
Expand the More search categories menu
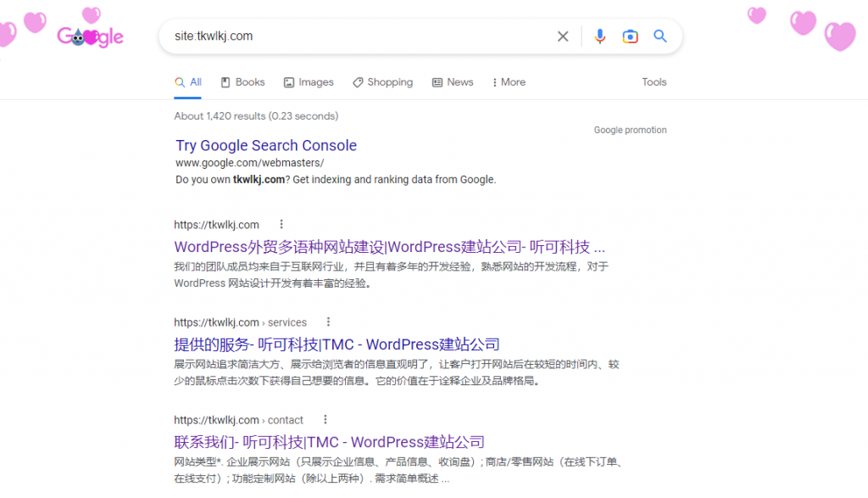(509, 82)
